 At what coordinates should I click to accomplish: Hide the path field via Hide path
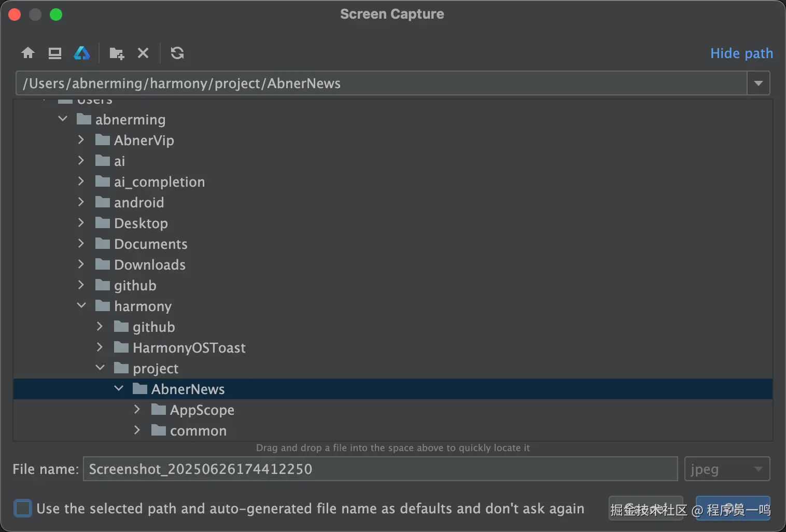(741, 53)
